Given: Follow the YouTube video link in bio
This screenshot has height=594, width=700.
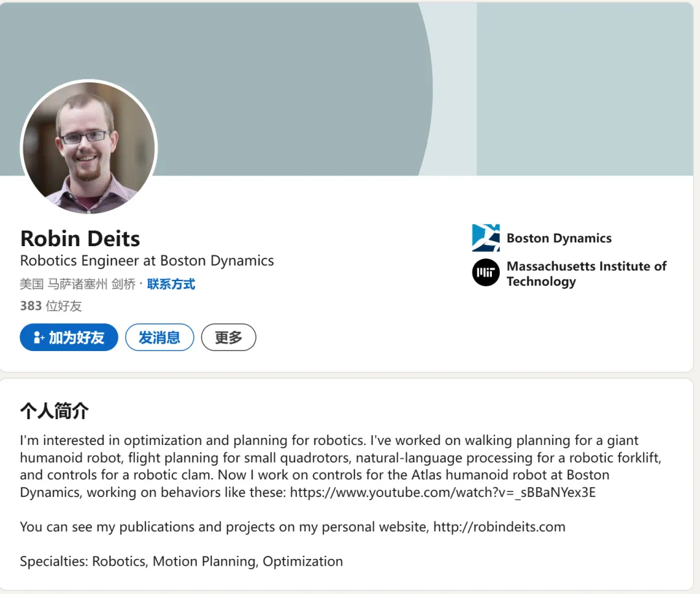Looking at the screenshot, I should point(443,492).
